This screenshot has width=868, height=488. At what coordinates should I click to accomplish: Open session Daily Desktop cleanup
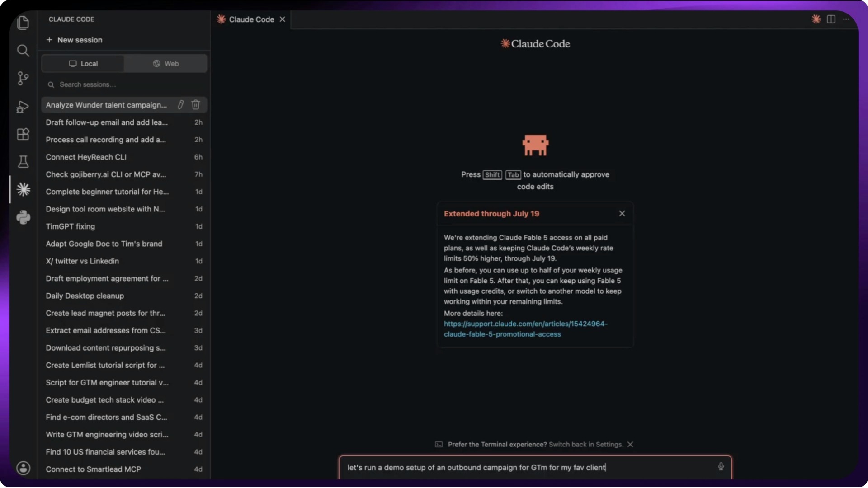click(x=124, y=296)
